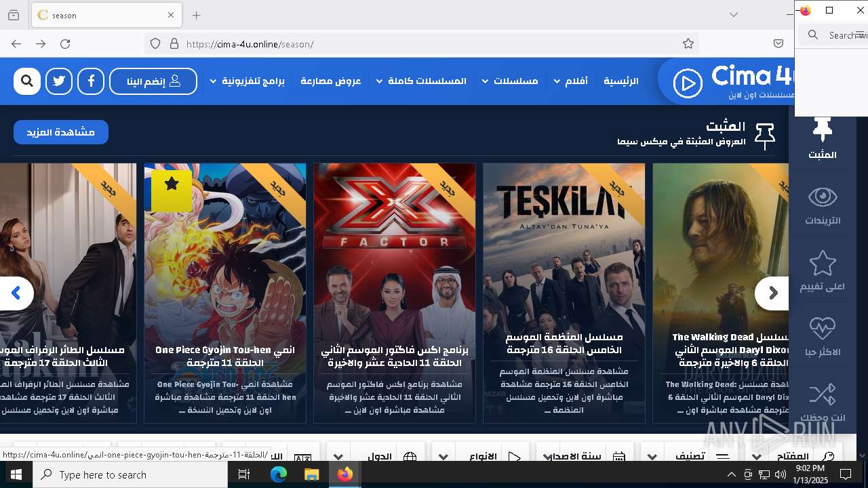Open One Piece Gyojin Tou-hen title link
Viewport: 868px width, 488px height.
225,357
